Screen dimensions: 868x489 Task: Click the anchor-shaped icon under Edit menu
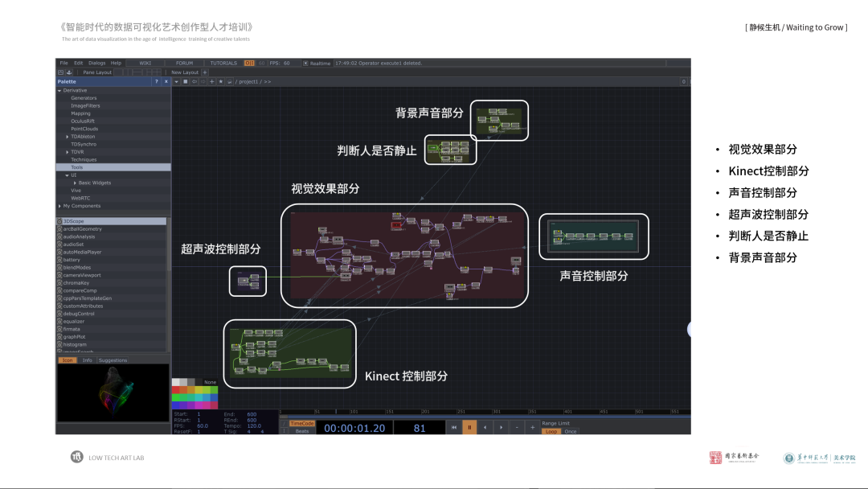coord(69,72)
